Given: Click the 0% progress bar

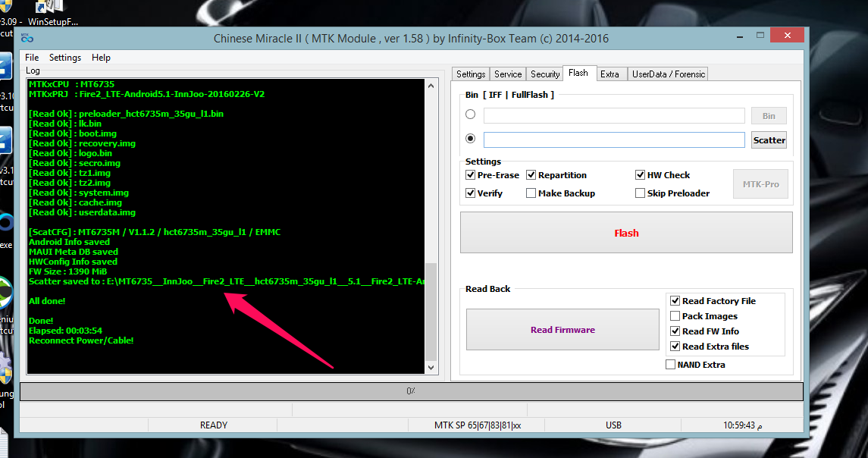Looking at the screenshot, I should pos(412,391).
